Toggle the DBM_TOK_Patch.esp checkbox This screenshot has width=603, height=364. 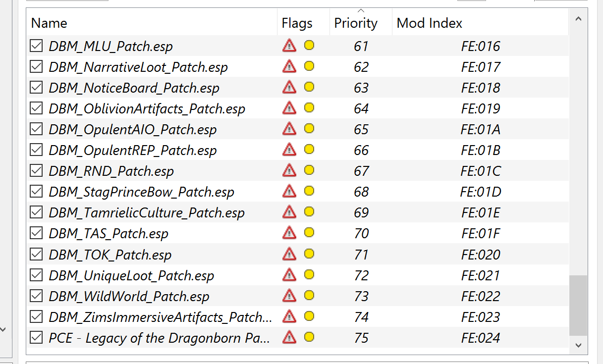coord(36,255)
